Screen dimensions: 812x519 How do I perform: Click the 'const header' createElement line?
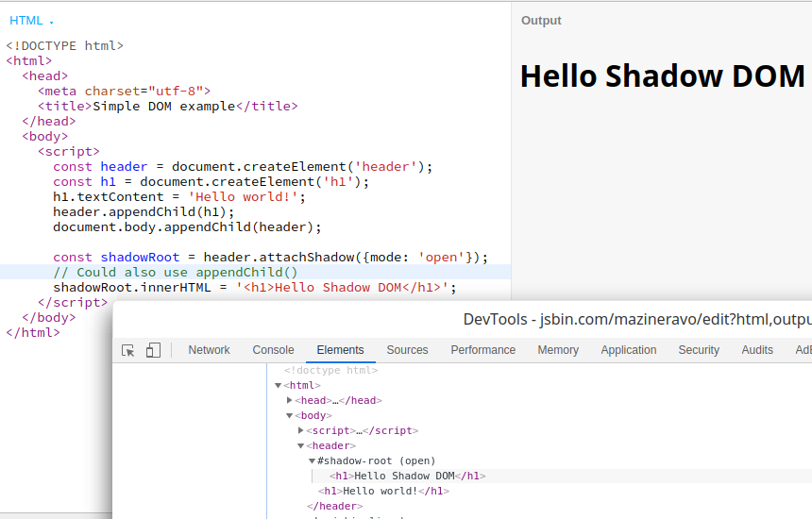tap(243, 167)
